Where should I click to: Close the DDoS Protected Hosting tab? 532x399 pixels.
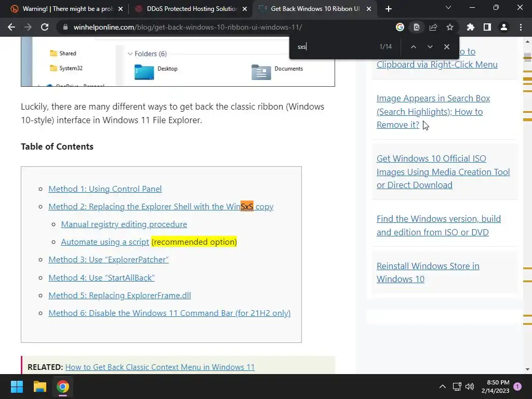[245, 9]
